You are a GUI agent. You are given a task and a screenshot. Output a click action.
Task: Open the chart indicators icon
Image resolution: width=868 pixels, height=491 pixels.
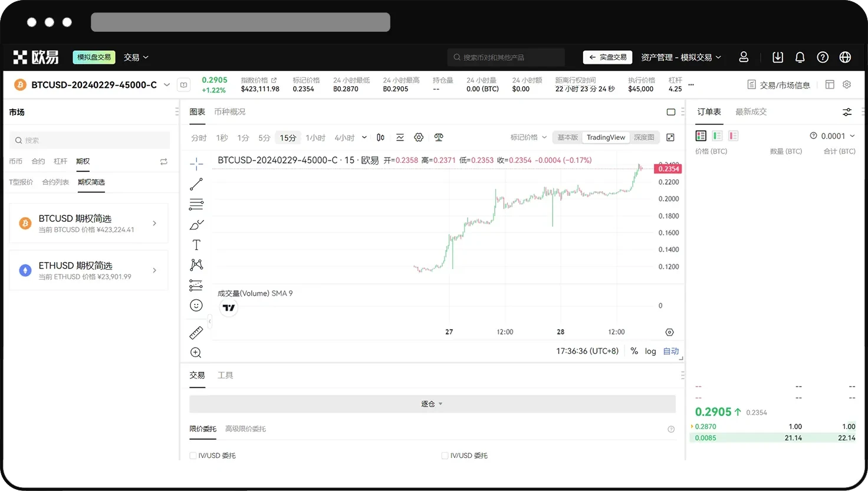pos(400,138)
